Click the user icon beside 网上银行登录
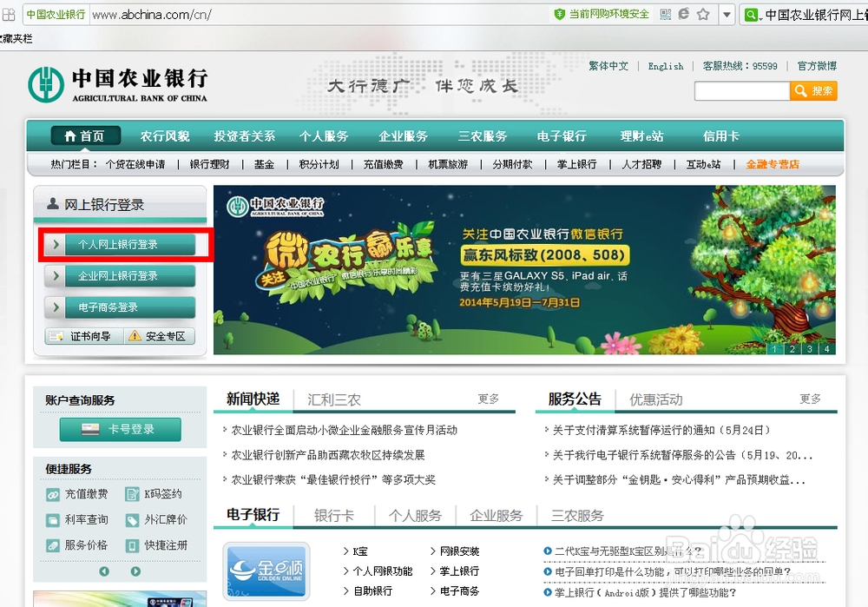Screen dimensions: 868x607 [x=53, y=204]
